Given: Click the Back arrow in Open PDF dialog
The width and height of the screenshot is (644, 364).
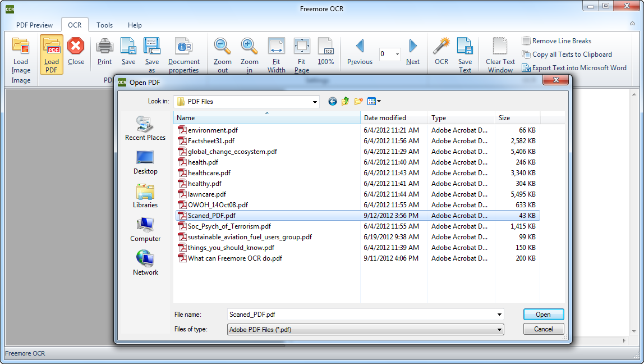Looking at the screenshot, I should click(333, 101).
